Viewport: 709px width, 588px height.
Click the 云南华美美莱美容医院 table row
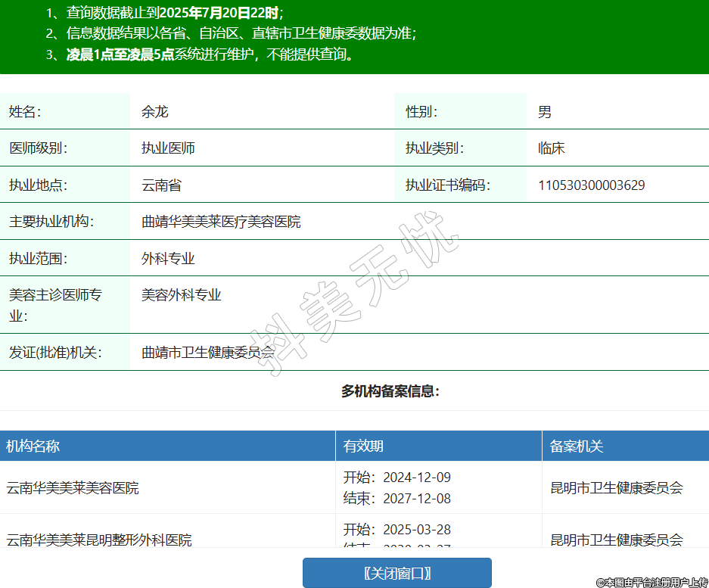[73, 488]
